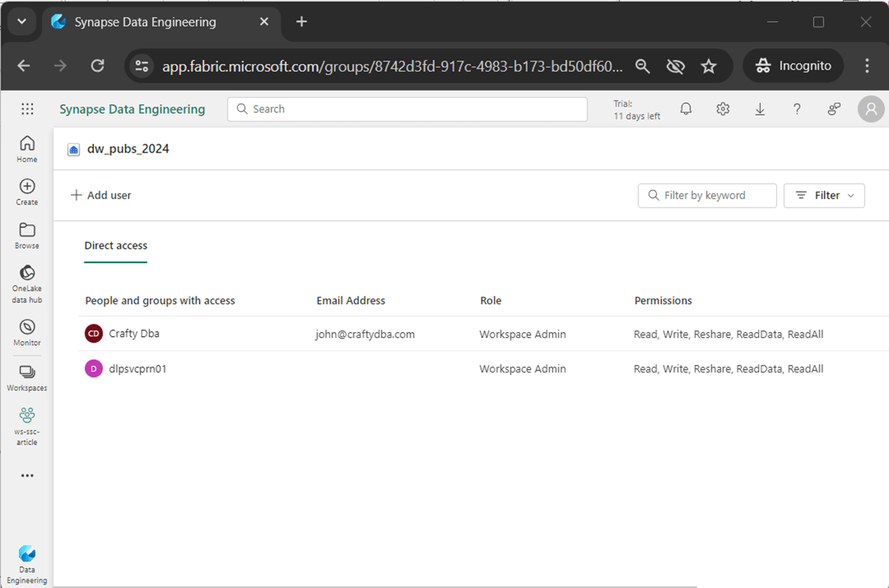Click the permissions list for dlpsvcprn01
This screenshot has height=588, width=889.
[x=729, y=369]
